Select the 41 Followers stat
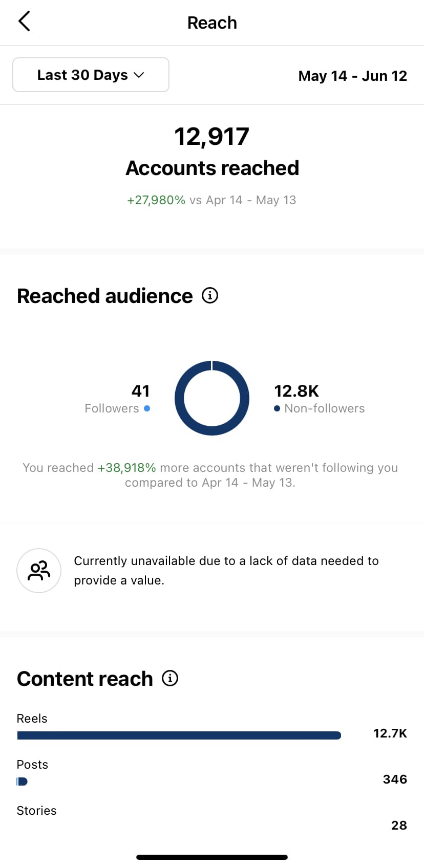 coord(140,391)
